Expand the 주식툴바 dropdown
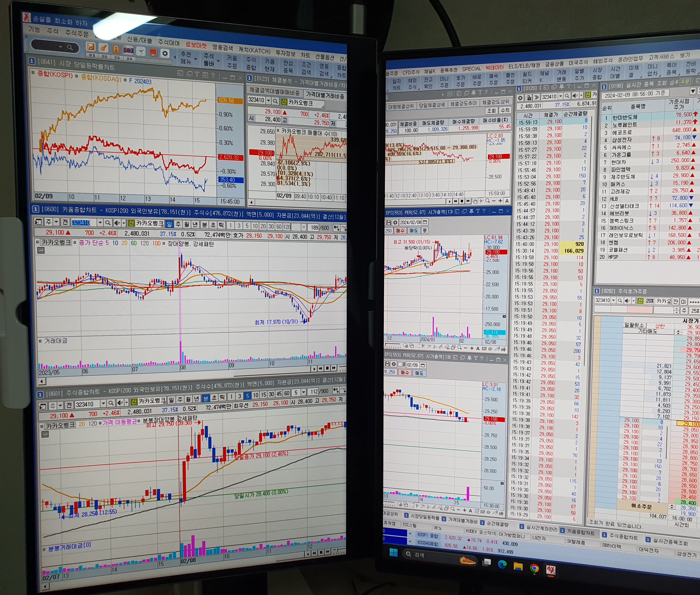 [219, 61]
